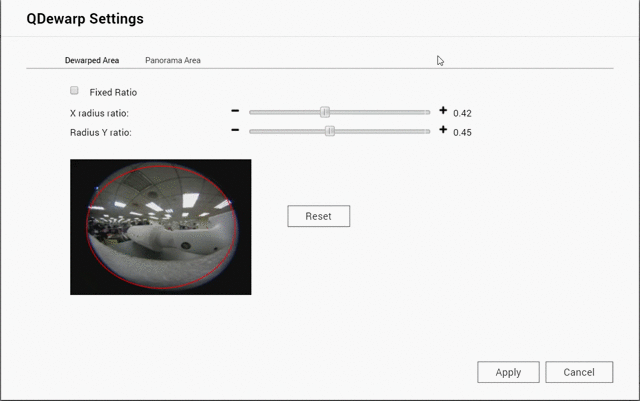The width and height of the screenshot is (640, 401).
Task: Increase Radius Y ratio with plus icon
Action: tap(442, 131)
